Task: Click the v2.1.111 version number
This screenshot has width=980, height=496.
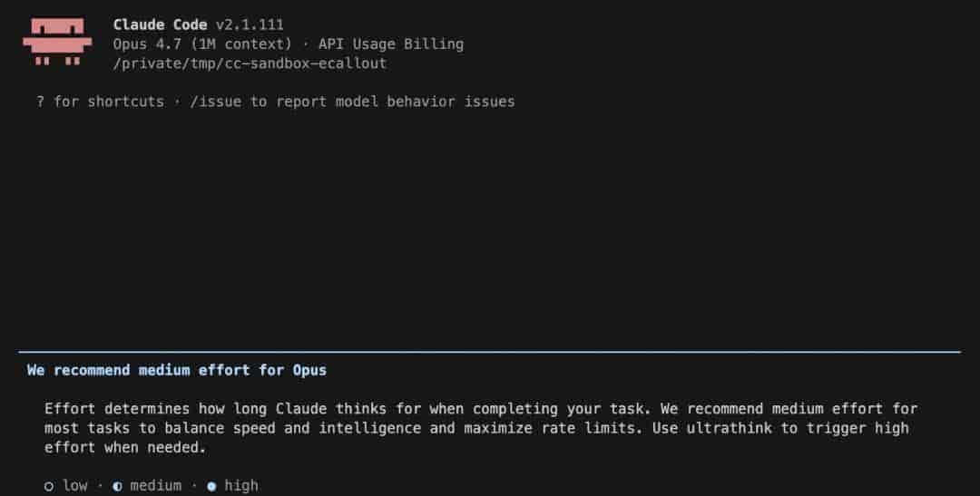Action: 250,24
